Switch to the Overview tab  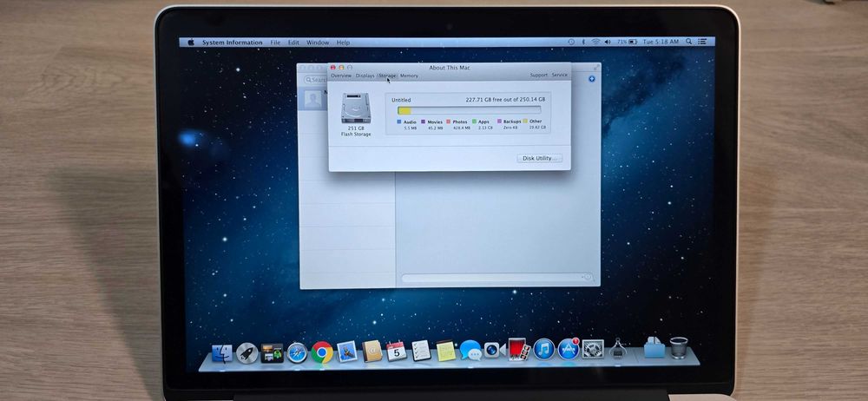coord(341,76)
